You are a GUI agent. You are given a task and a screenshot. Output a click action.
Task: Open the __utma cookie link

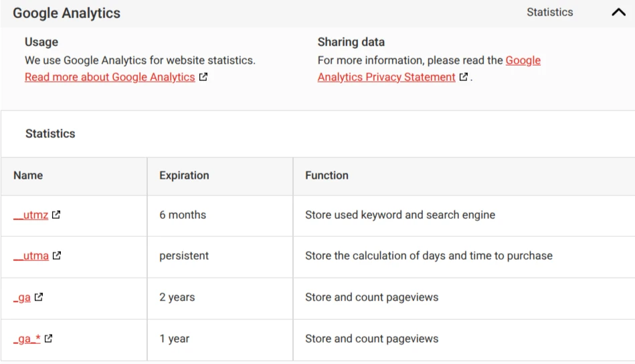click(31, 256)
